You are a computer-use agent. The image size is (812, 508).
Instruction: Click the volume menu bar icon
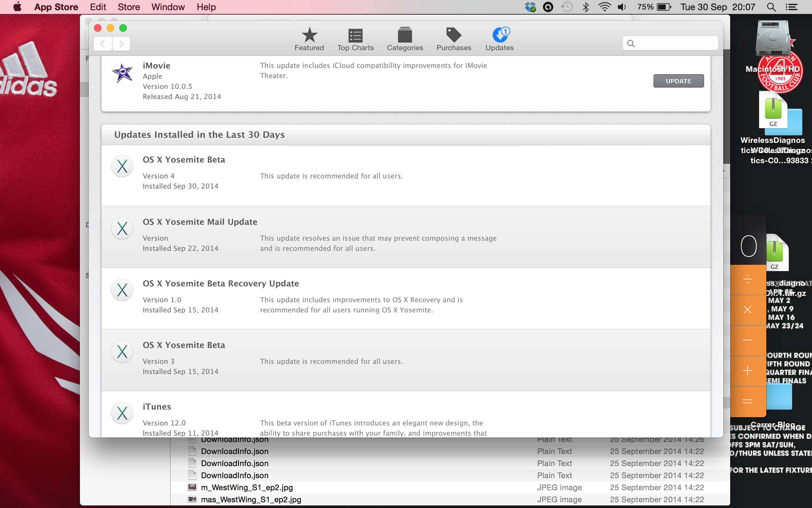(x=622, y=7)
